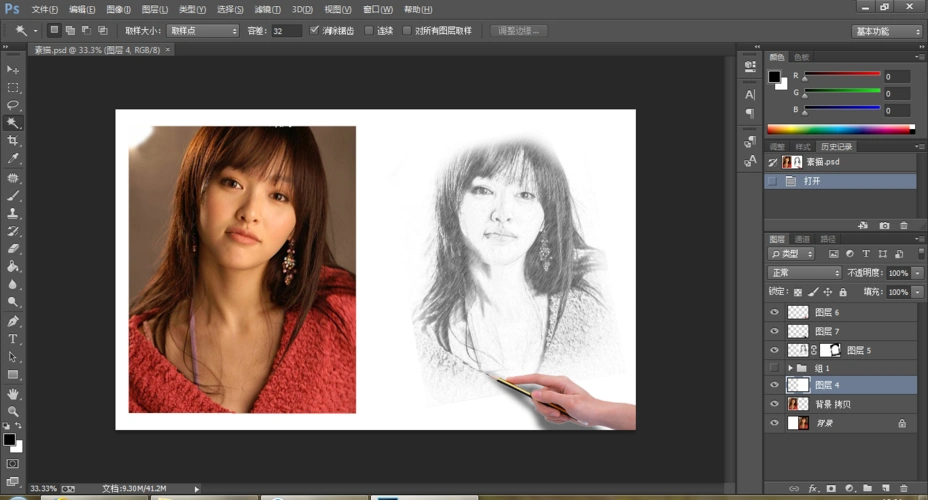928x500 pixels.
Task: Open the 滤镜(T) menu
Action: click(268, 9)
